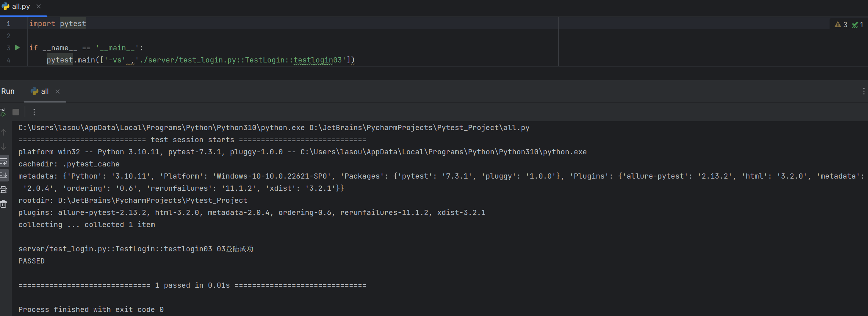Click the Print console output icon
The image size is (868, 316).
pyautogui.click(x=4, y=190)
